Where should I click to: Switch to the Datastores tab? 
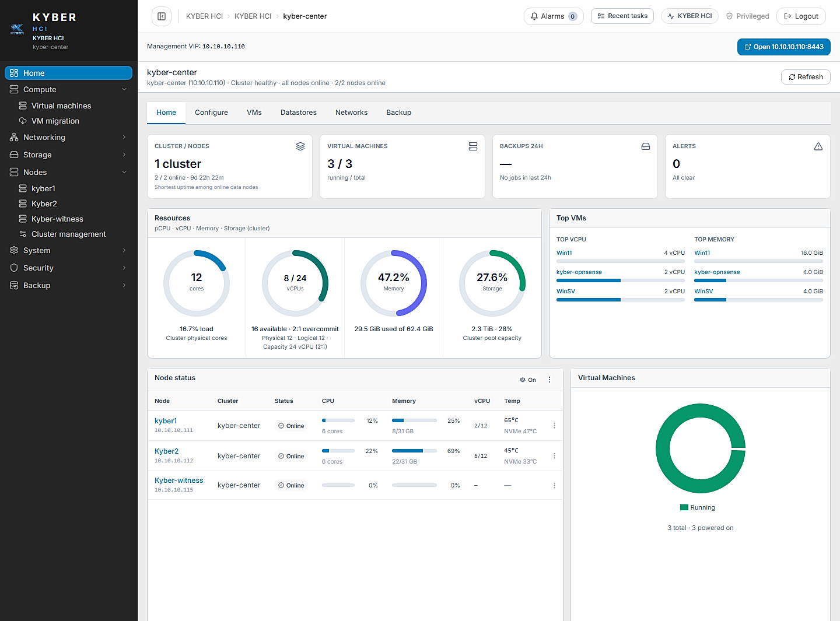299,113
